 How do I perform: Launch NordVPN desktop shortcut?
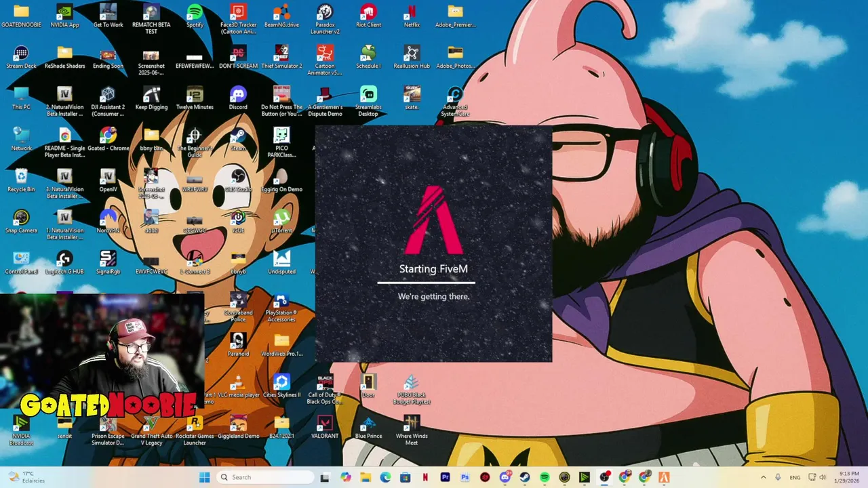(108, 222)
